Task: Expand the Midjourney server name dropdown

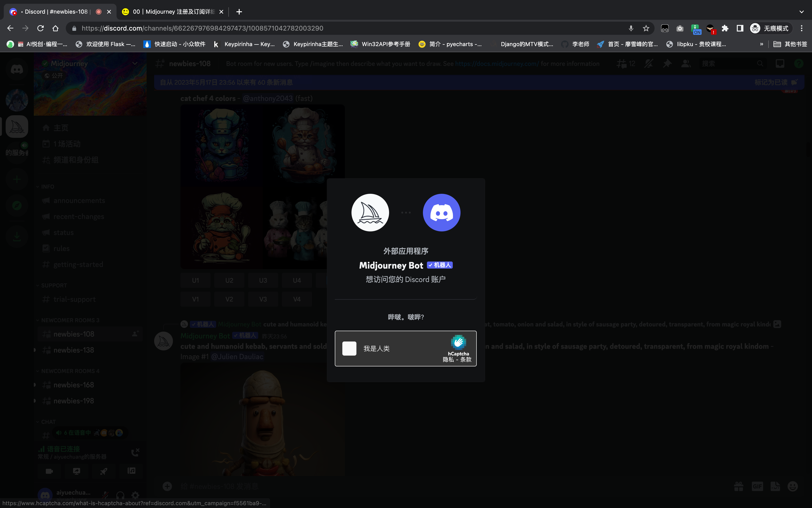Action: pyautogui.click(x=135, y=63)
